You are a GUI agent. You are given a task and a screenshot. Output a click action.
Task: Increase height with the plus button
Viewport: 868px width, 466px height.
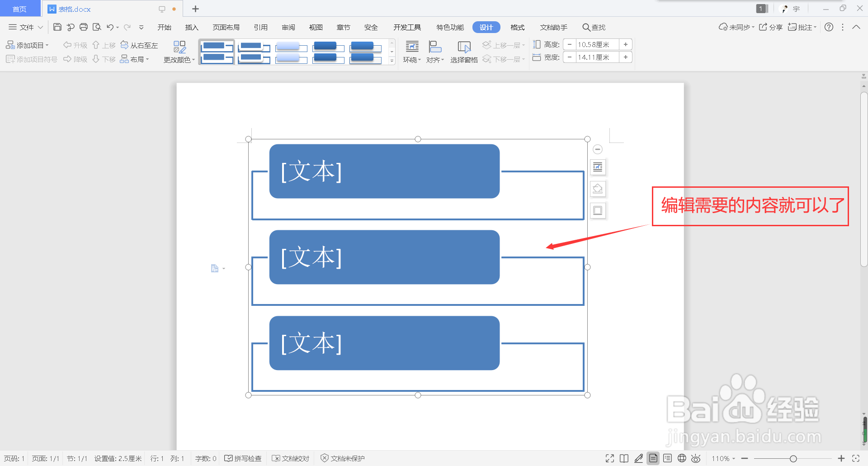[626, 44]
